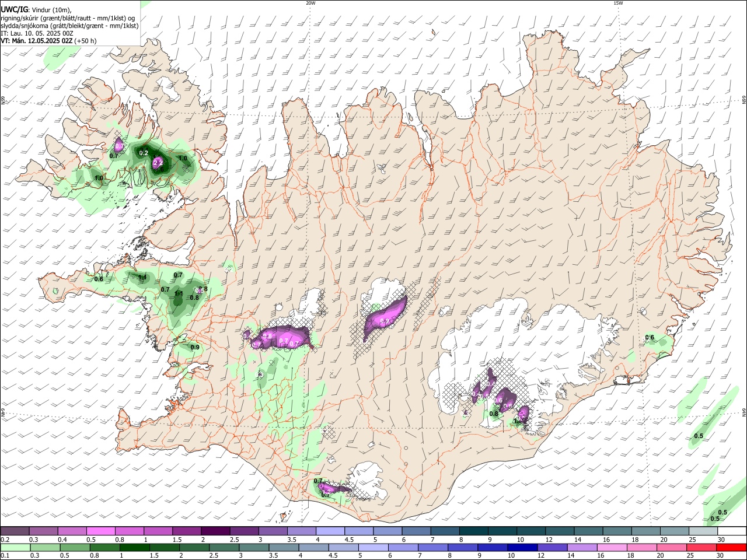The image size is (747, 560).
Task: Click the pale lavender 4 swatch in upper legend
Action: (x=330, y=531)
